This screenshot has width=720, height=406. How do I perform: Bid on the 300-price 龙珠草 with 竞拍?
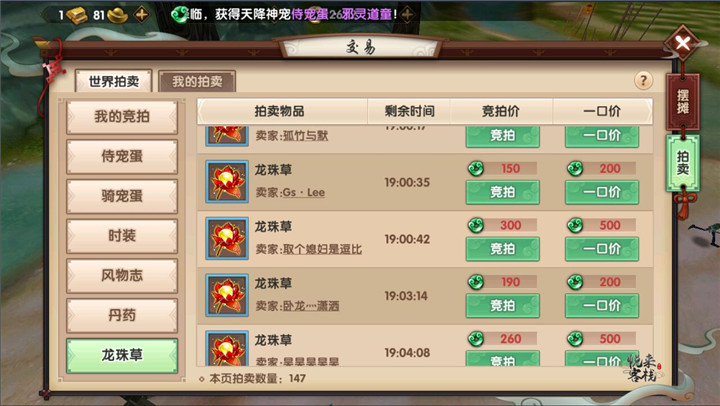pos(502,249)
